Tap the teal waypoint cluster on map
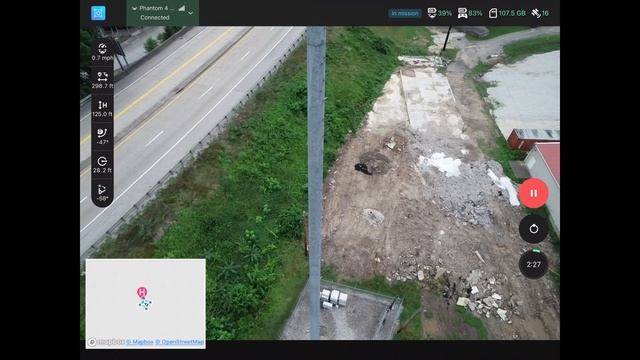Image resolution: width=640 pixels, height=360 pixels. (144, 304)
